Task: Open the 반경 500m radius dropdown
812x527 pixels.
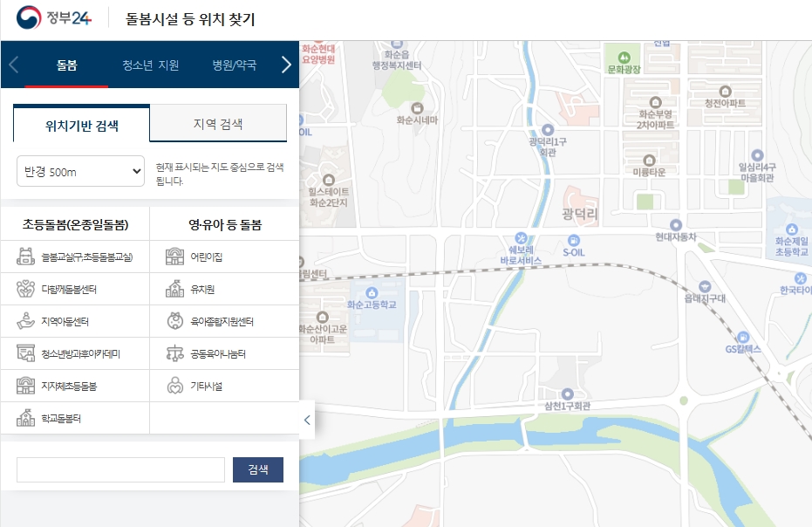Action: 79,171
